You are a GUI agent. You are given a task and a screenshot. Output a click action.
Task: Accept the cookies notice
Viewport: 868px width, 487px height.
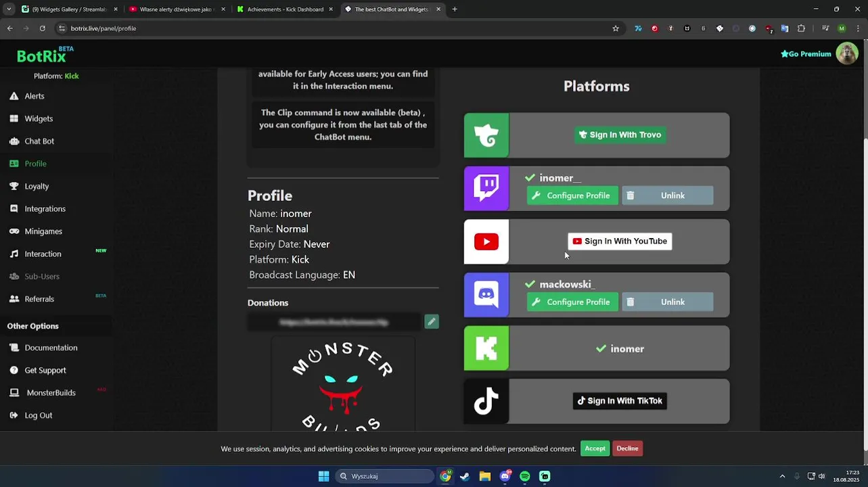click(595, 448)
